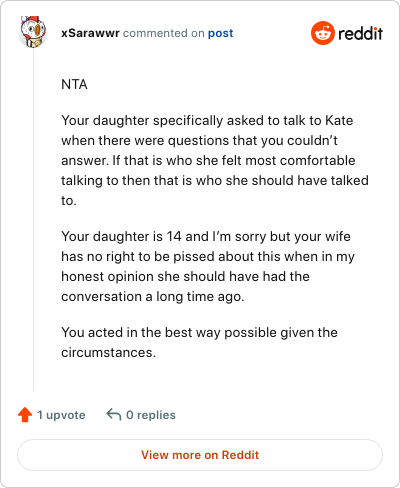This screenshot has width=400, height=488.
Task: Click the paragraph about talking to Kate
Action: [x=215, y=160]
